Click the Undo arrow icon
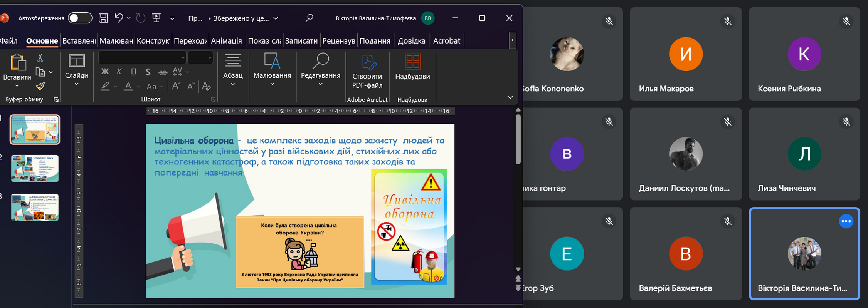This screenshot has width=868, height=308. pyautogui.click(x=119, y=18)
